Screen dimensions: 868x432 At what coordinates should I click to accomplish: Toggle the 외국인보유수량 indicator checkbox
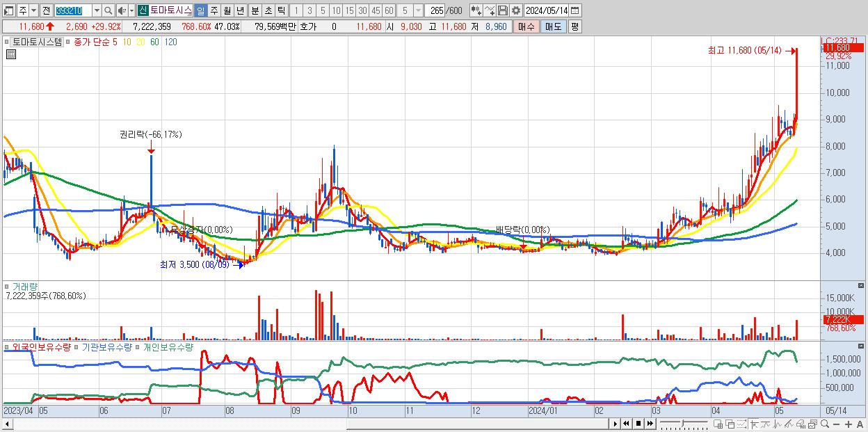pos(6,346)
